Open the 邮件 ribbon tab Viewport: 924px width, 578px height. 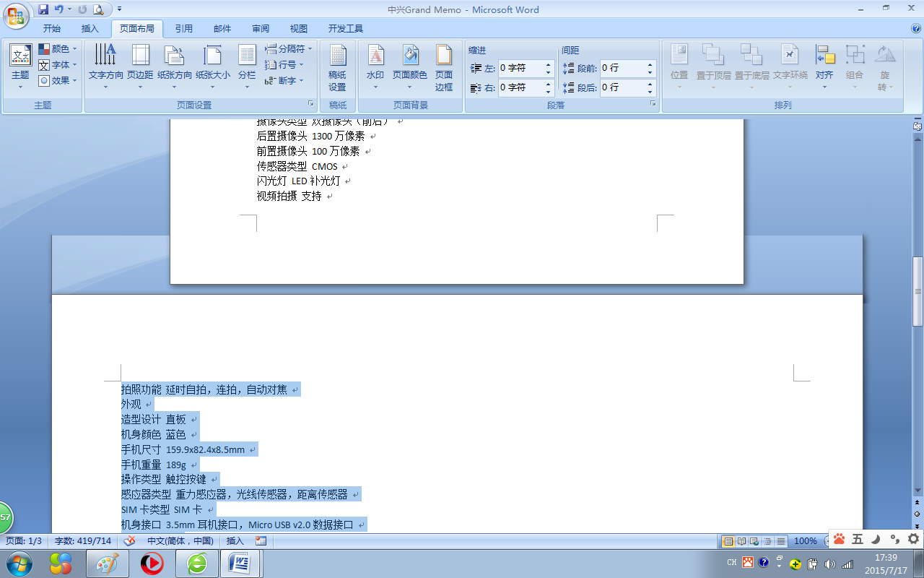click(x=222, y=29)
